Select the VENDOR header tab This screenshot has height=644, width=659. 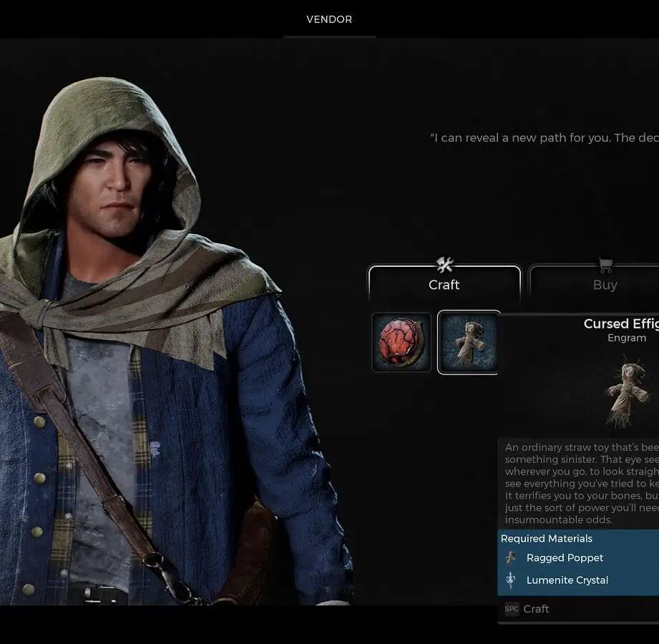point(329,19)
